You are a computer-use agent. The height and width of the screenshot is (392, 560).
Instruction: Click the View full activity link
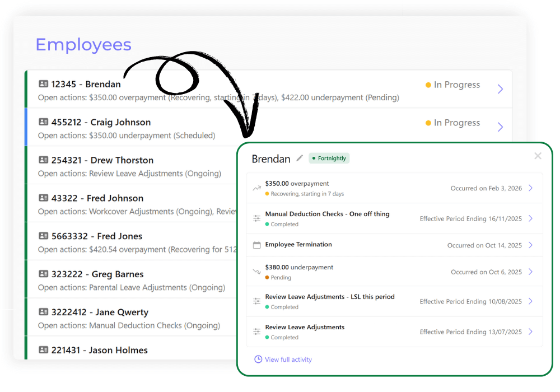click(288, 359)
